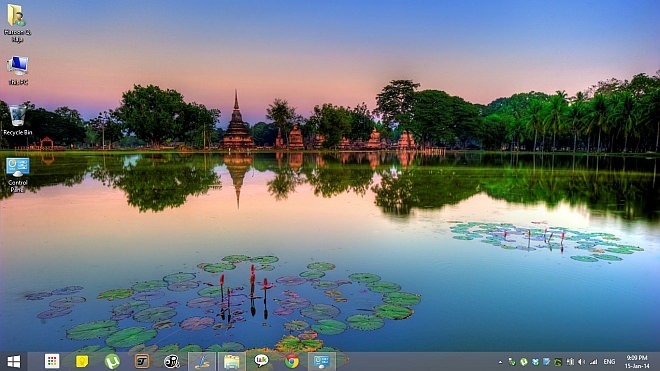This screenshot has height=371, width=660.
Task: Click the uTorrent system tray icon
Action: [x=524, y=362]
